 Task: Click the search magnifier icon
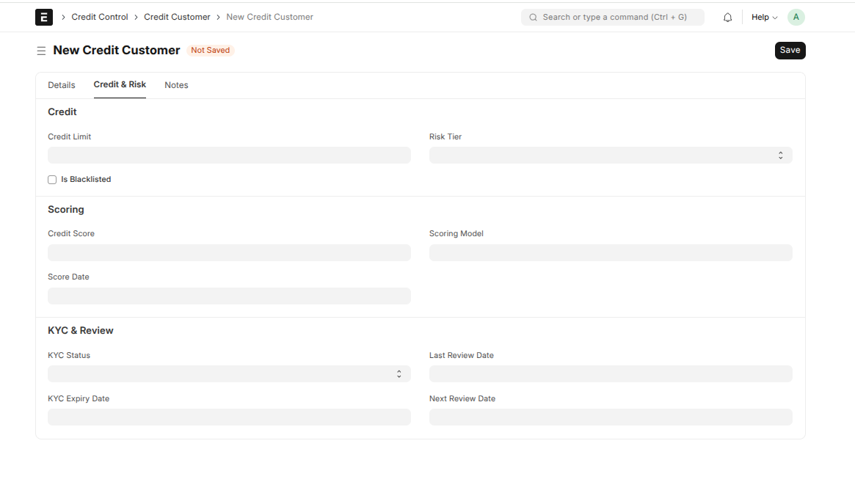coord(534,18)
